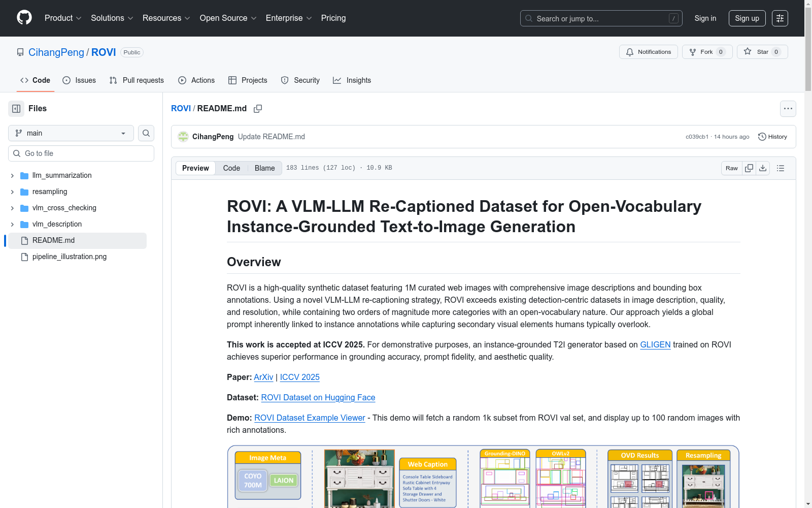Switch to Preview view
The width and height of the screenshot is (812, 508).
coord(195,168)
